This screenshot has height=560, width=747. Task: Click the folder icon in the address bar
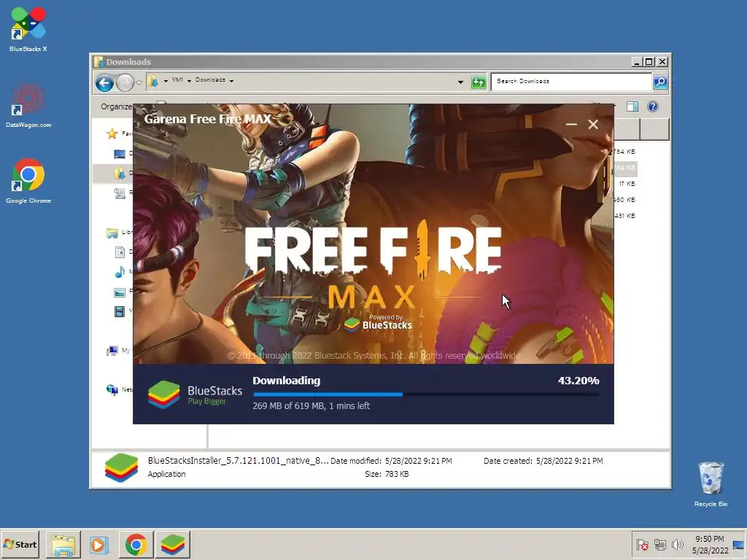click(x=153, y=81)
